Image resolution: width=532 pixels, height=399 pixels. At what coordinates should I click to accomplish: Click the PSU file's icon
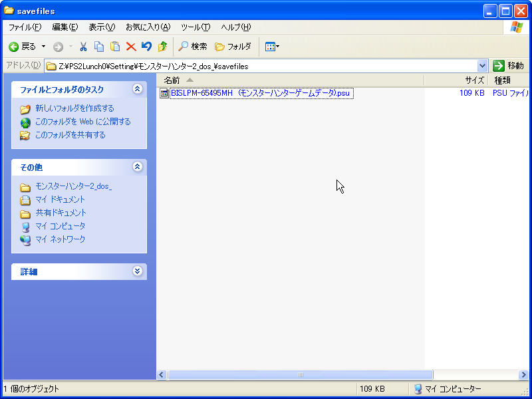pyautogui.click(x=164, y=93)
